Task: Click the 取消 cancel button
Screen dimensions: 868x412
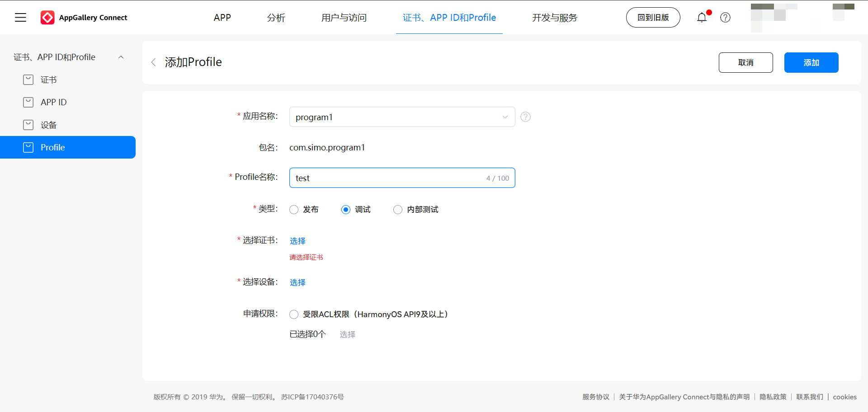Action: coord(745,63)
